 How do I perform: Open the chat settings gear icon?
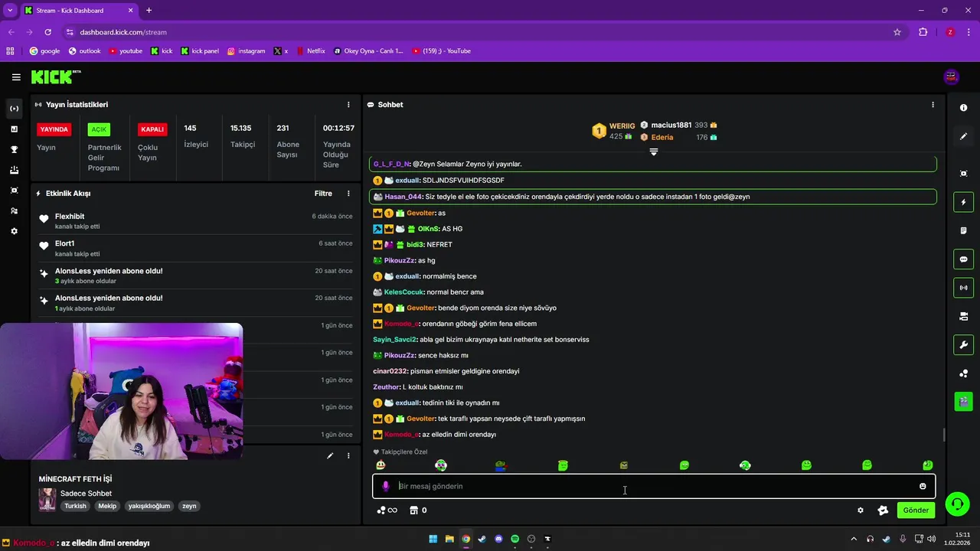861,510
